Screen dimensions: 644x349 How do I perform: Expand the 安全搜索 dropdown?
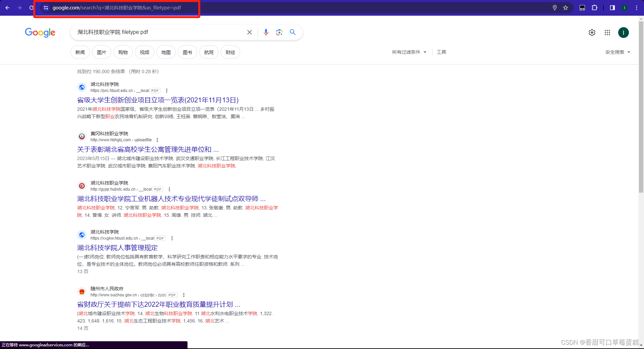(x=618, y=52)
